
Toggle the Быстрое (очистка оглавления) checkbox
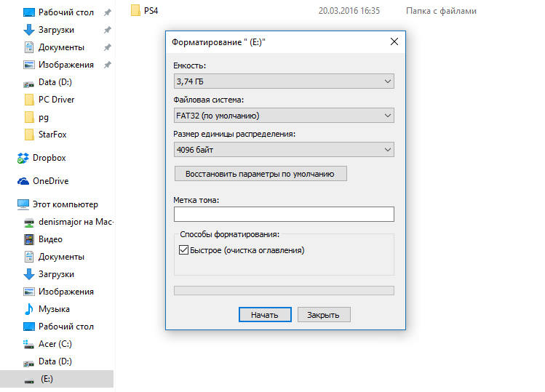click(183, 250)
